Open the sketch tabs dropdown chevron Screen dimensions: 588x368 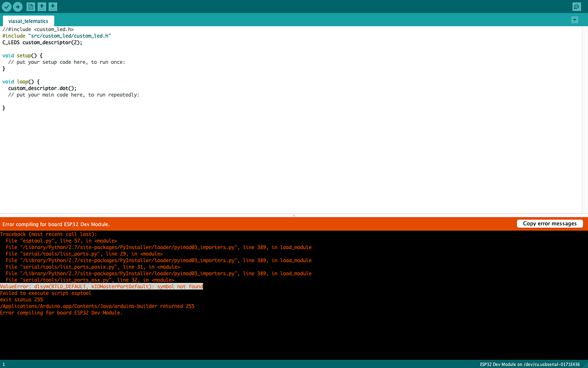pyautogui.click(x=575, y=19)
